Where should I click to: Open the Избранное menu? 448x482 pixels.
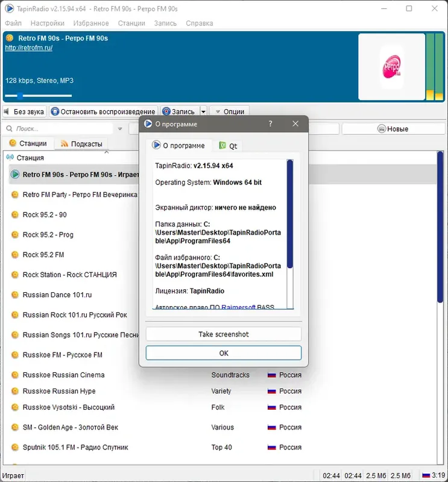pos(91,23)
